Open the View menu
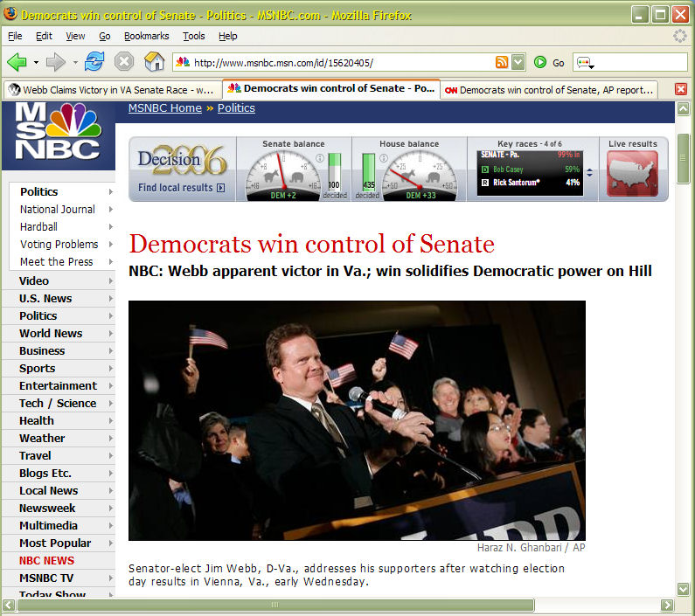This screenshot has width=695, height=616. tap(75, 36)
